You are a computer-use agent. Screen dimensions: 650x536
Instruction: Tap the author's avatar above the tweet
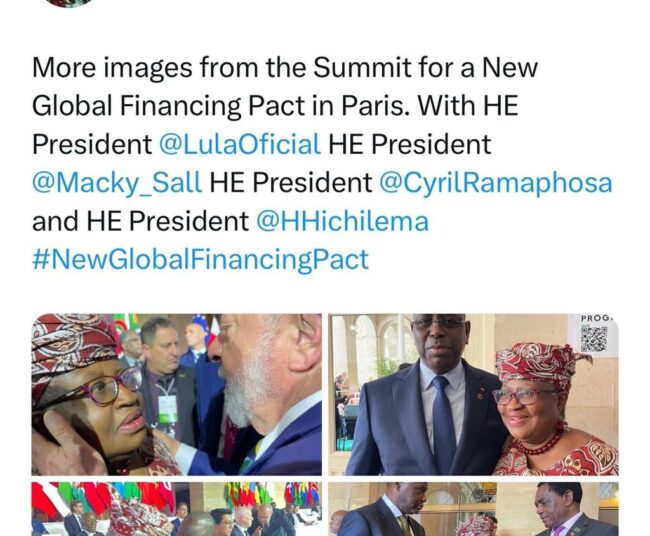[x=70, y=3]
